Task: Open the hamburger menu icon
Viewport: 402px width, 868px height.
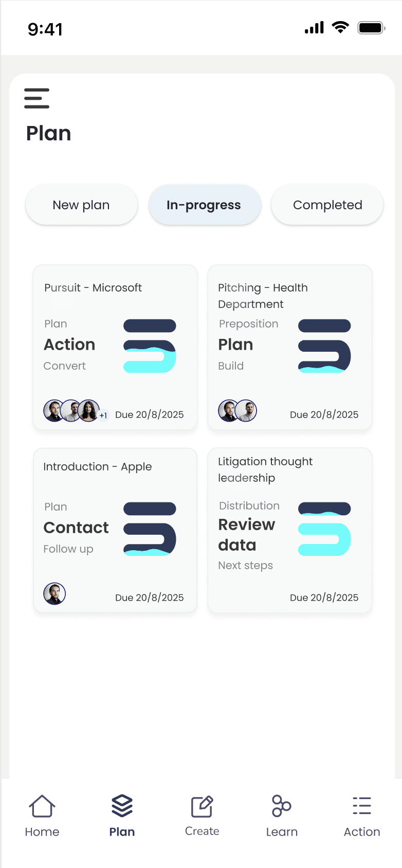Action: pyautogui.click(x=36, y=98)
